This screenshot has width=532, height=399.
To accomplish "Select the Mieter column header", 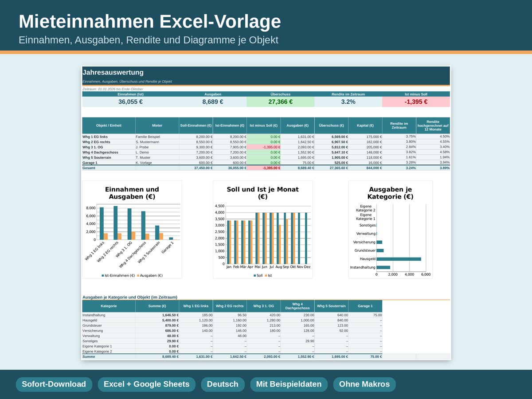I will (x=157, y=125).
